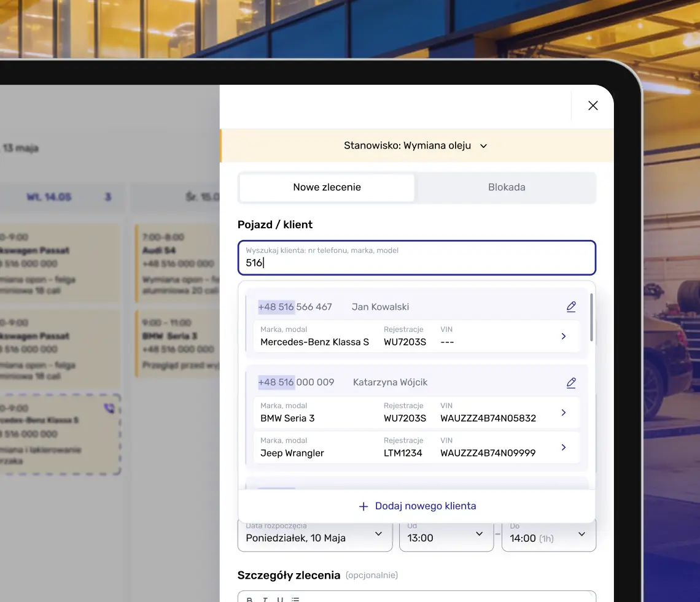Apply italic formatting in the details editor

[265, 600]
